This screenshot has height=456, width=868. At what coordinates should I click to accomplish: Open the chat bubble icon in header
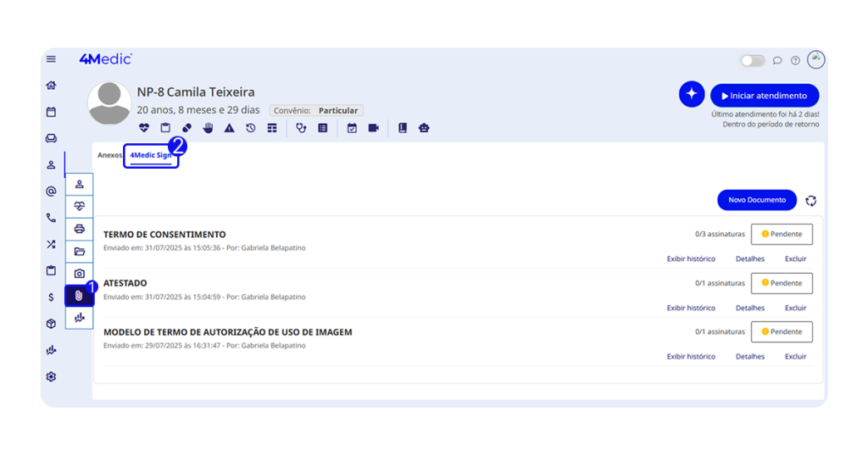(777, 60)
